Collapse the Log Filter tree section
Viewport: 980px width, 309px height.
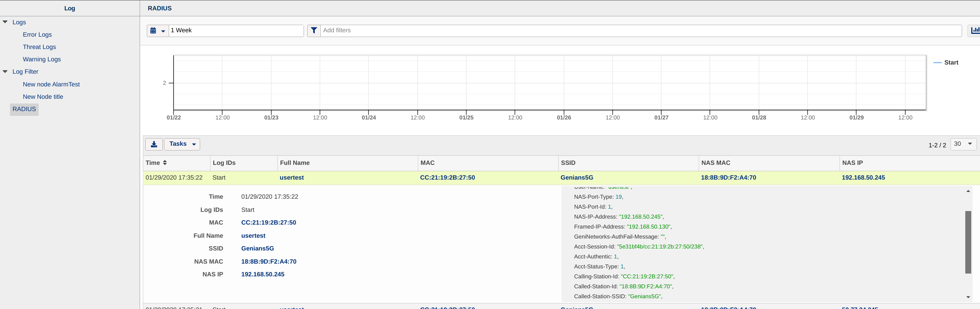coord(5,72)
